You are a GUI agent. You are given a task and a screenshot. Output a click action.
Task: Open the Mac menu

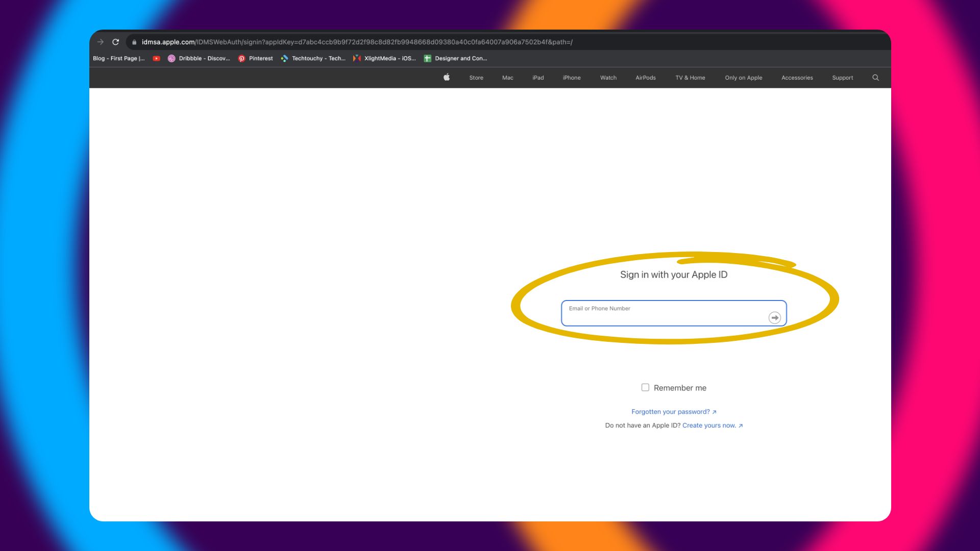[x=508, y=78]
